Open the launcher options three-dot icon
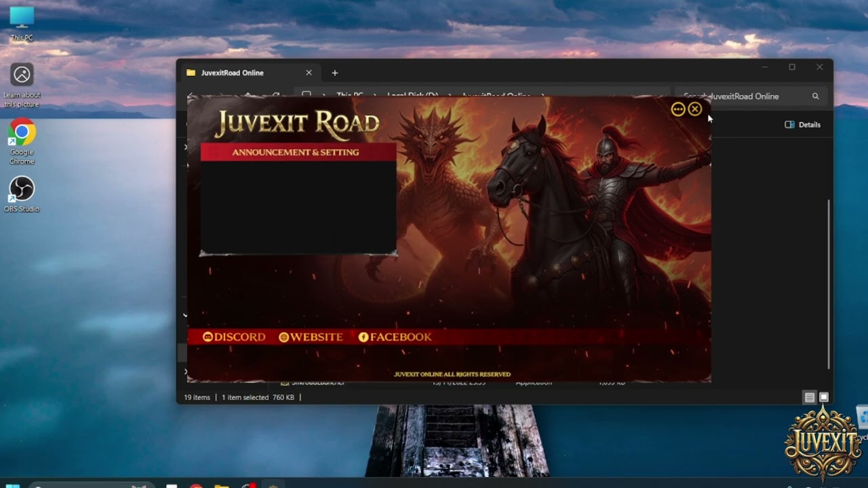 pyautogui.click(x=678, y=109)
